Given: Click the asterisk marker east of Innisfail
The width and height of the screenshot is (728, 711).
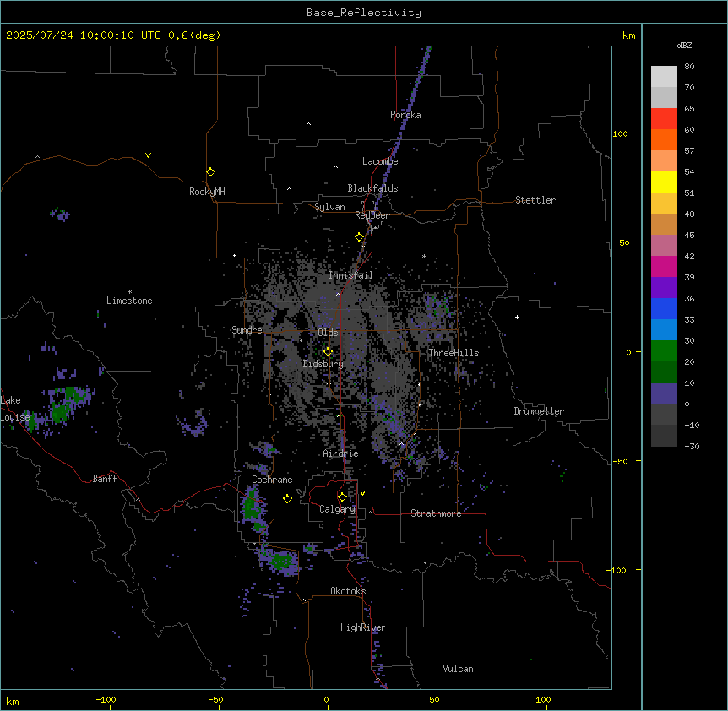Looking at the screenshot, I should pos(424,256).
